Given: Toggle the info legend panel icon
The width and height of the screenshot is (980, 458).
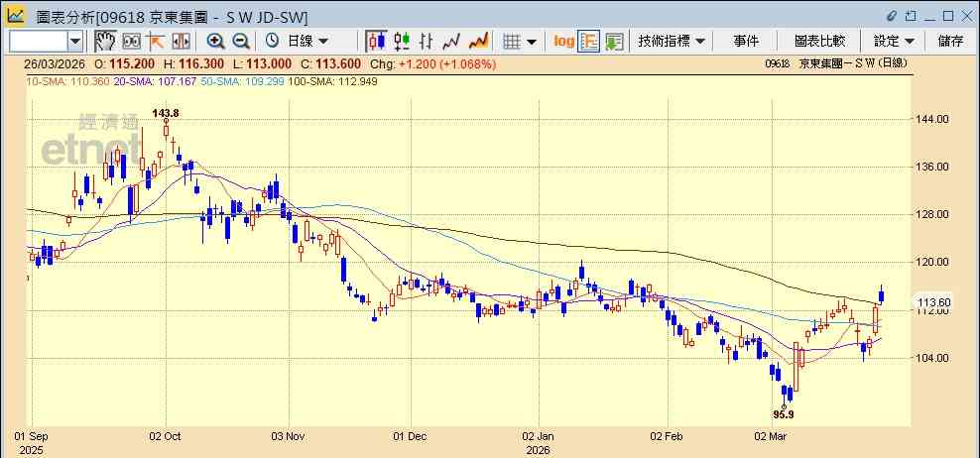Looking at the screenshot, I should click(588, 42).
